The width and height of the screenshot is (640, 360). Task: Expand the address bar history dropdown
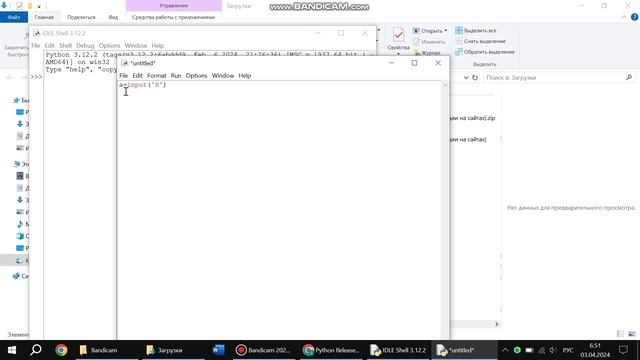click(466, 78)
